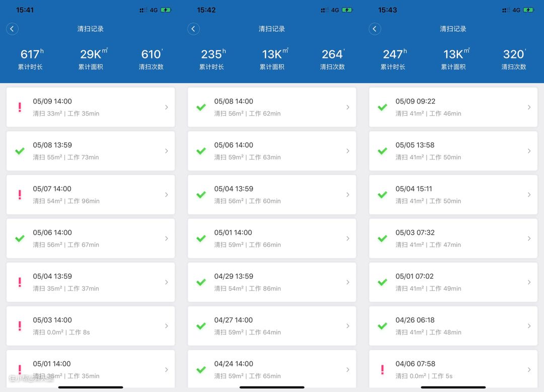View the 04/24 14:00 record with 65min work
544x392 pixels.
coord(271,369)
